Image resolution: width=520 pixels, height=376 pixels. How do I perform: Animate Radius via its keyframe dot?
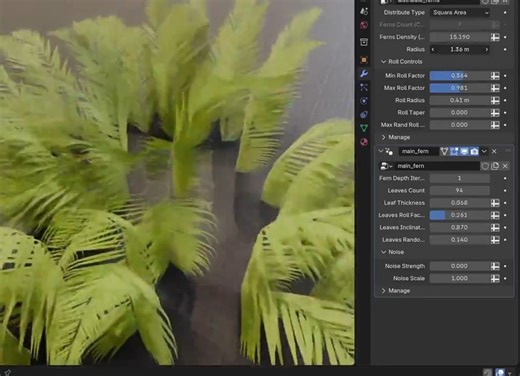click(505, 50)
